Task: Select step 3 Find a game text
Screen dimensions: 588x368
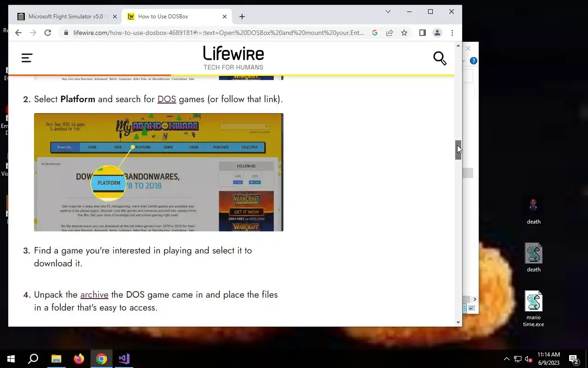Action: coord(143,257)
